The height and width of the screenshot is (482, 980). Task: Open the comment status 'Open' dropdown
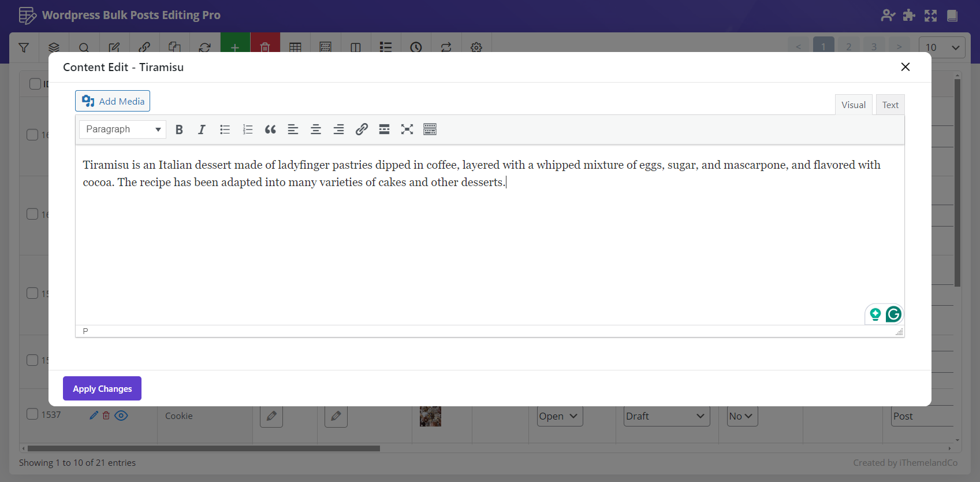pyautogui.click(x=559, y=416)
